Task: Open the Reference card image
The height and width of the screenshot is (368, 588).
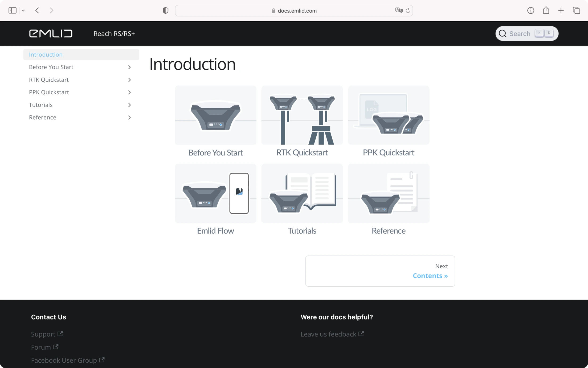Action: click(x=389, y=193)
